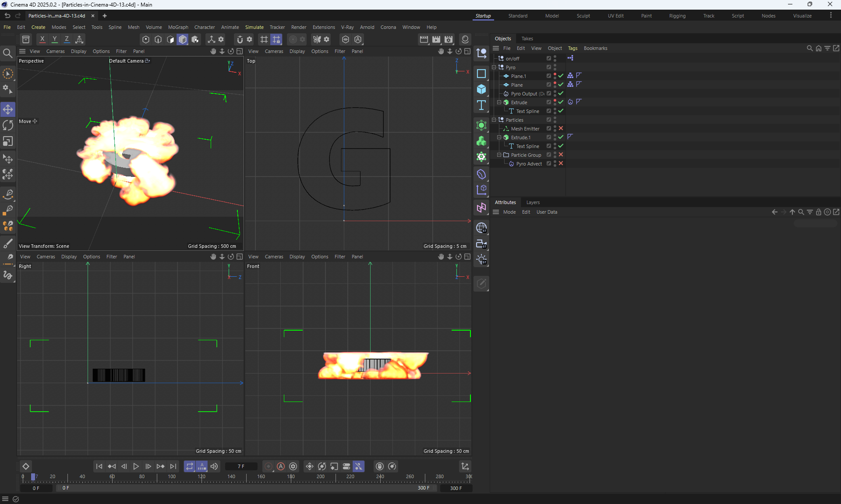Enable the Mesh Emitter red X toggle
The width and height of the screenshot is (841, 504).
pos(561,128)
